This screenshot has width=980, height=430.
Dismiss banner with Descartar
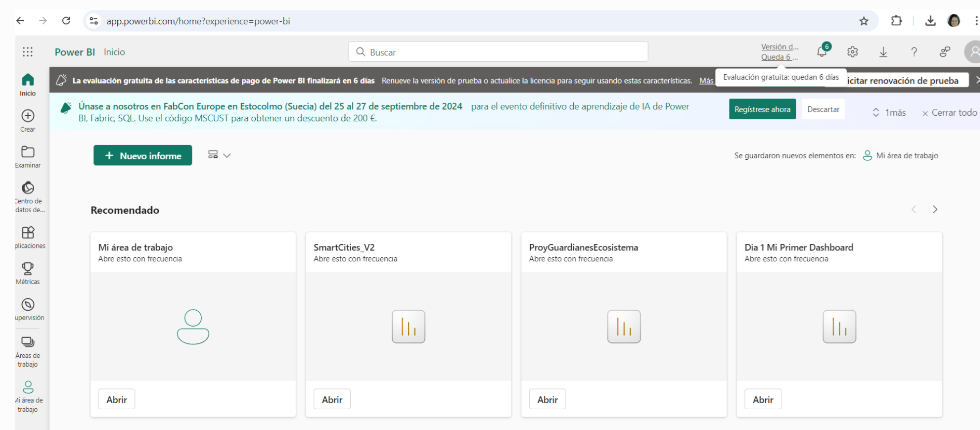click(823, 109)
